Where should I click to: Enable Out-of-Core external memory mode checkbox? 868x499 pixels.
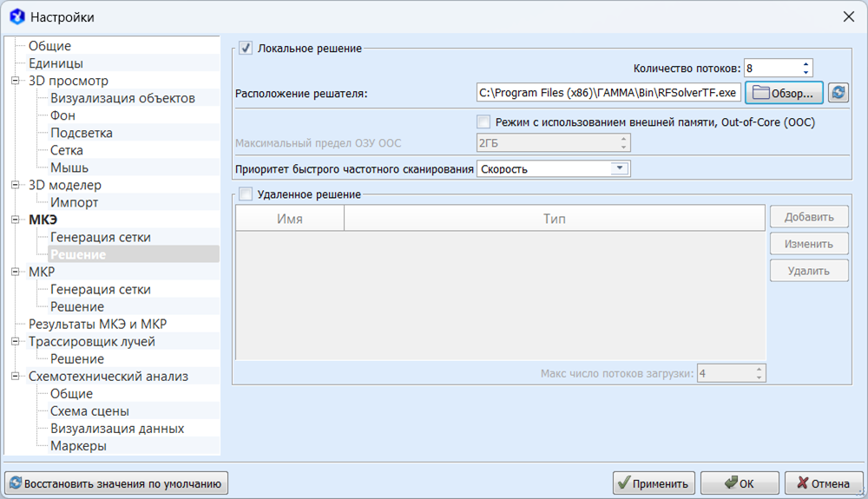click(483, 122)
